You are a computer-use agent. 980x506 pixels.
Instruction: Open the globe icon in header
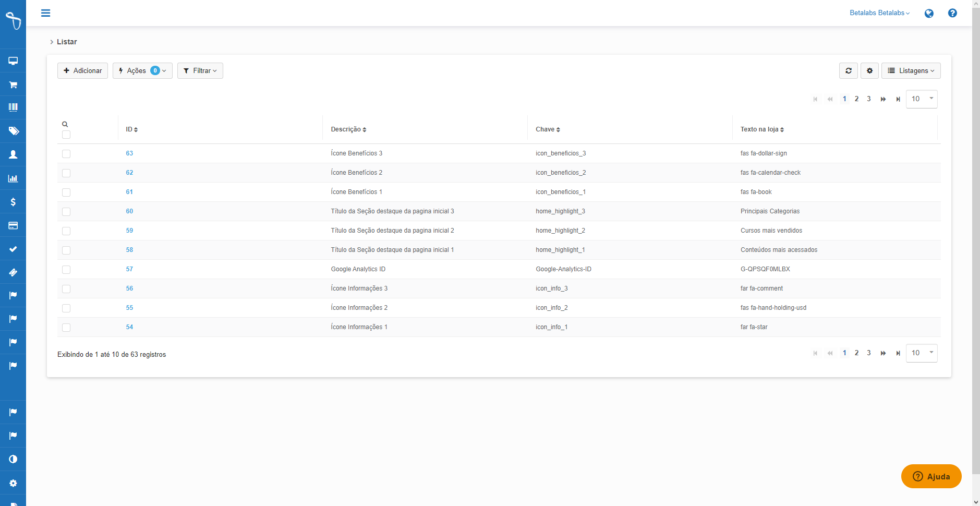click(x=929, y=14)
